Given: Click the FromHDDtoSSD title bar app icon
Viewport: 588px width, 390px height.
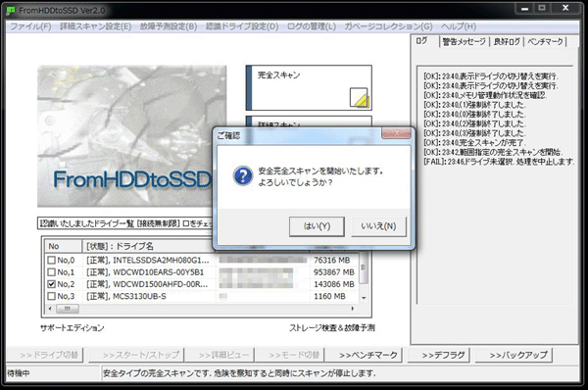Looking at the screenshot, I should point(11,11).
